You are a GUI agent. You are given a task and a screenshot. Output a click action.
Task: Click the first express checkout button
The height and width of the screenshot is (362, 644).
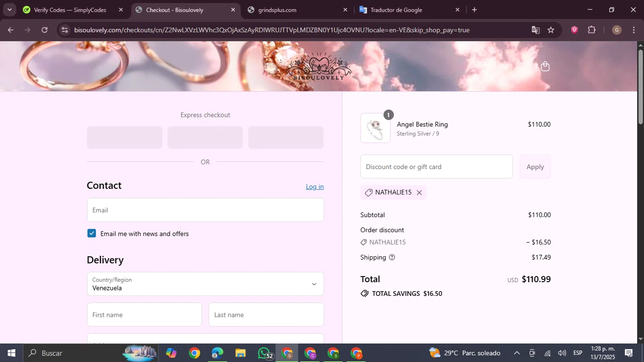point(125,137)
